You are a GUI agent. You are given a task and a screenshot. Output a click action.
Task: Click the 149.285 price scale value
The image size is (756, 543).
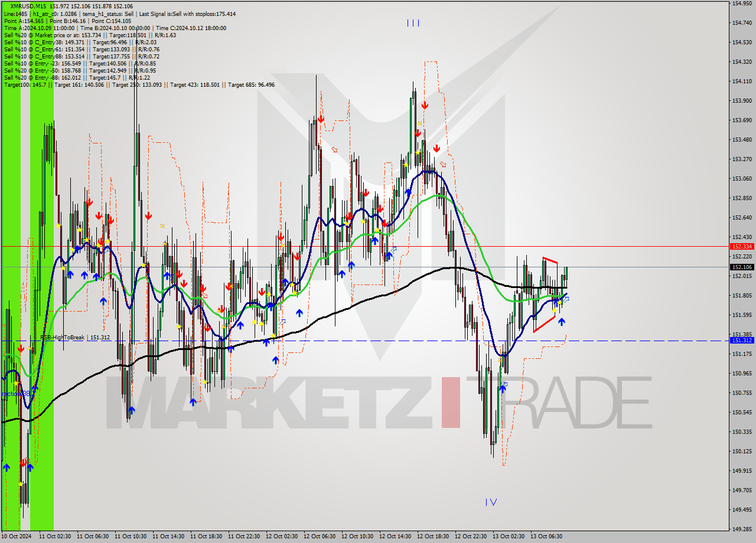point(741,529)
